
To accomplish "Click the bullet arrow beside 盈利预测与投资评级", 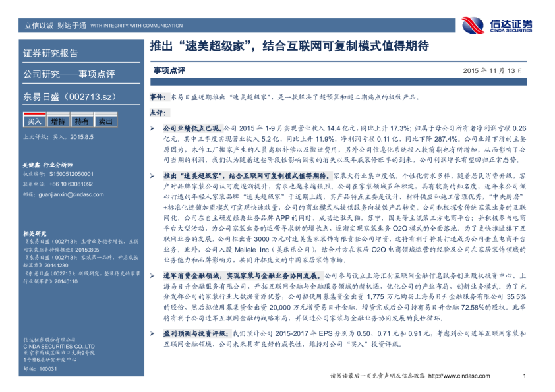I will coord(152,334).
